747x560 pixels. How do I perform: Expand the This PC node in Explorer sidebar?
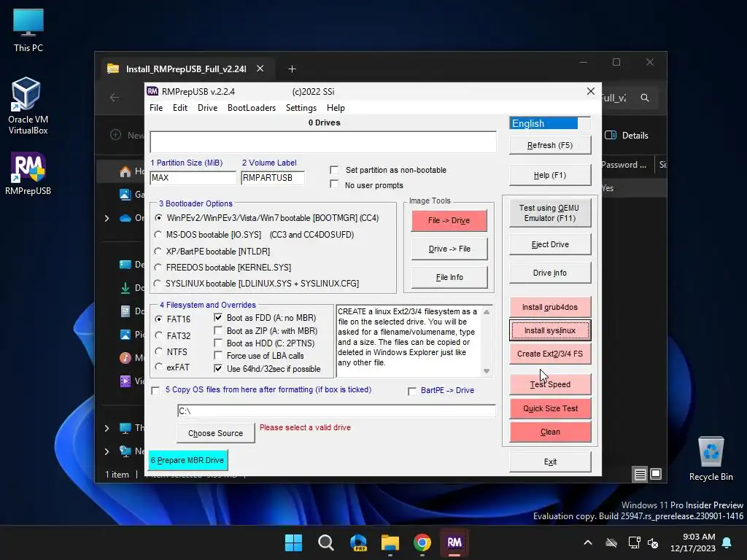click(107, 428)
